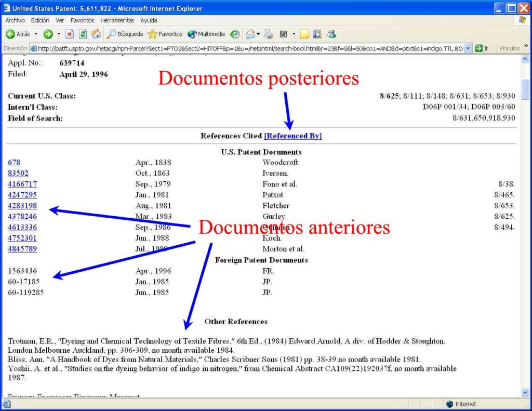This screenshot has height=411, width=532.
Task: Click the Internet Explorer title bar icon
Action: (6, 8)
